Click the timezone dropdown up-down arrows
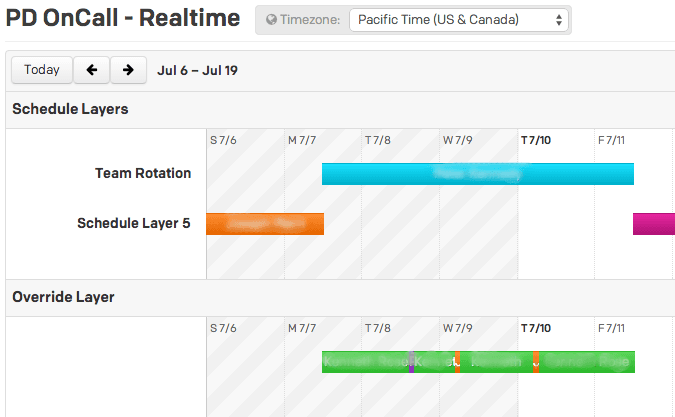The height and width of the screenshot is (417, 675). [x=559, y=20]
